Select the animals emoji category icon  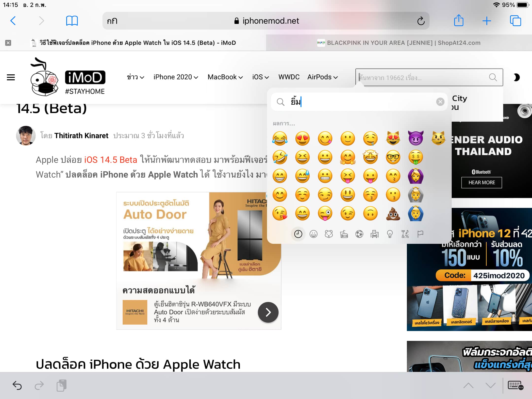[329, 234]
